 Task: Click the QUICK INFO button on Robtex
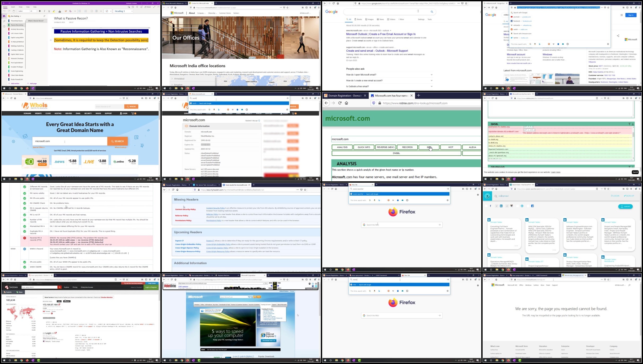pyautogui.click(x=364, y=147)
